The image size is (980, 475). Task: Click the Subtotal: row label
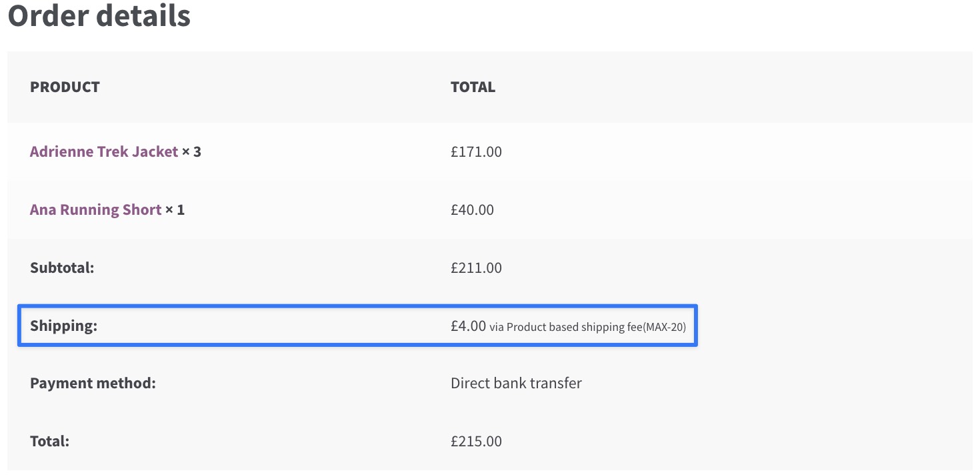click(x=62, y=268)
